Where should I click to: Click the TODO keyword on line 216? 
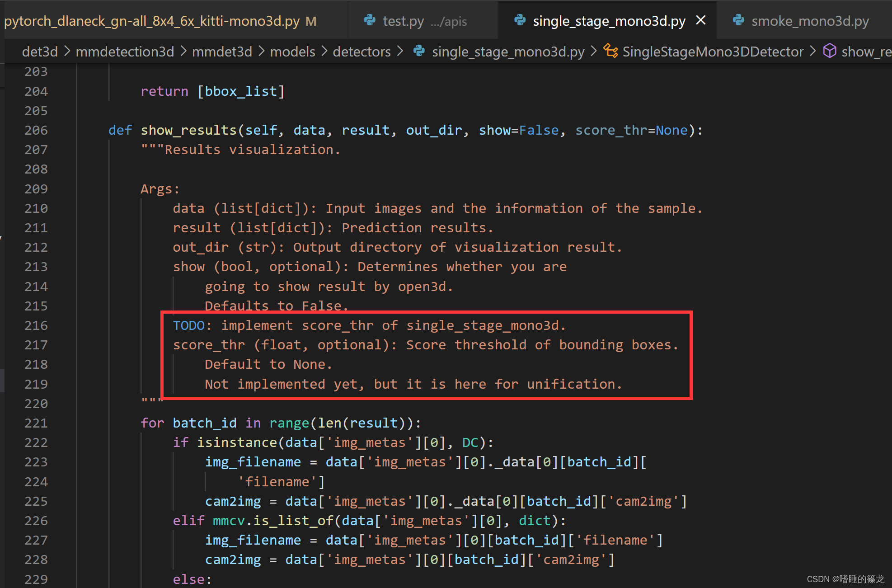point(188,325)
